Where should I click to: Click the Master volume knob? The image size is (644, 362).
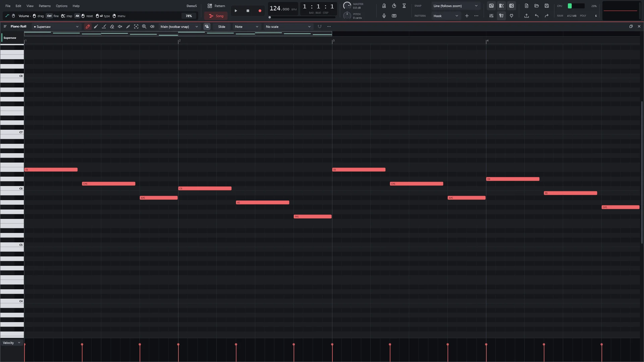(x=347, y=6)
